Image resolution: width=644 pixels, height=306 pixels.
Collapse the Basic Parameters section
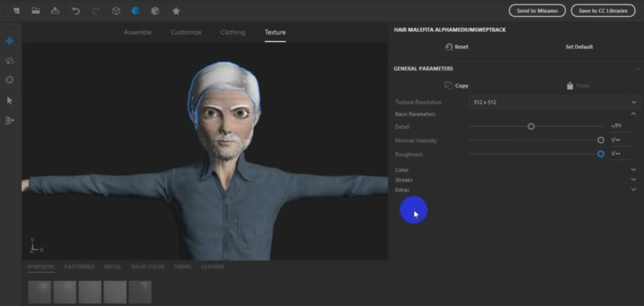(x=633, y=114)
